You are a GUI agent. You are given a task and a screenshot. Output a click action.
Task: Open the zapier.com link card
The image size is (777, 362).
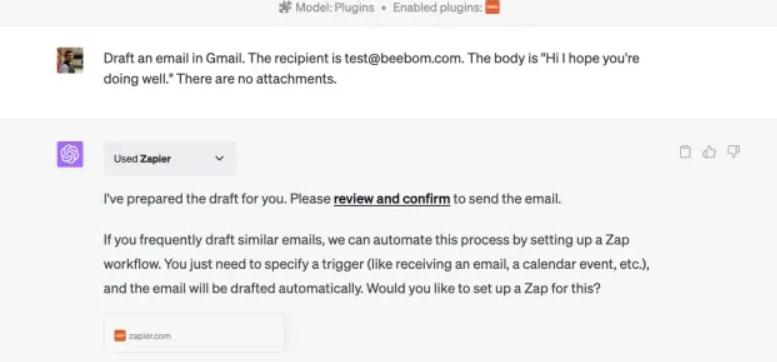pyautogui.click(x=194, y=334)
